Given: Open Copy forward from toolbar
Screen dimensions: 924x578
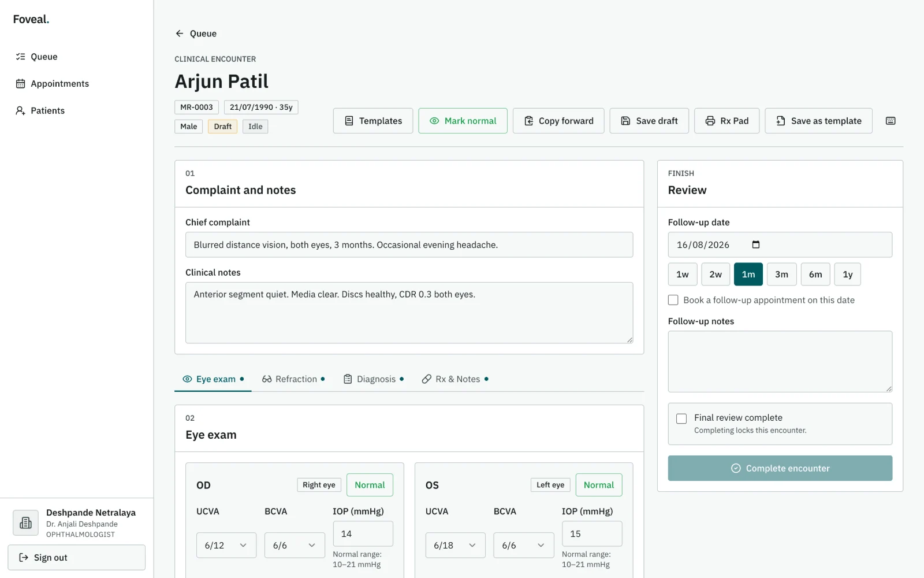Looking at the screenshot, I should pyautogui.click(x=558, y=121).
